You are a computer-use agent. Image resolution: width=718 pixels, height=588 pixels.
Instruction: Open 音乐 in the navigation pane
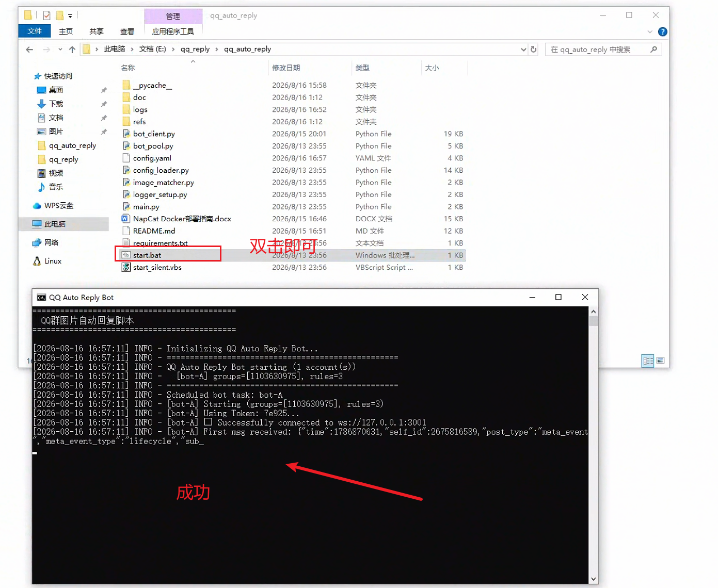pos(56,187)
